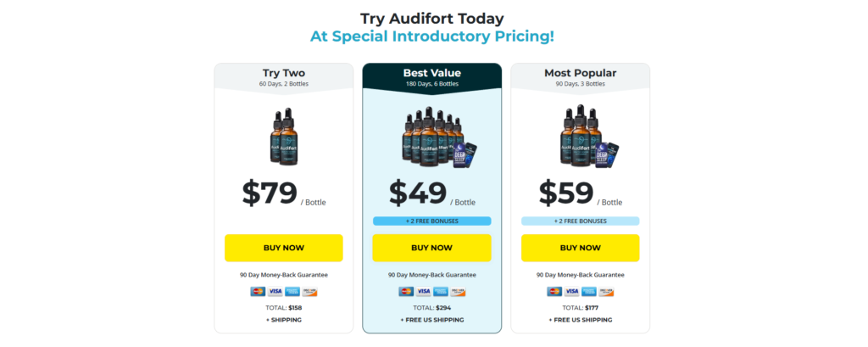Click the Discover icon in Try Two card
The image size is (868, 347).
(x=309, y=292)
